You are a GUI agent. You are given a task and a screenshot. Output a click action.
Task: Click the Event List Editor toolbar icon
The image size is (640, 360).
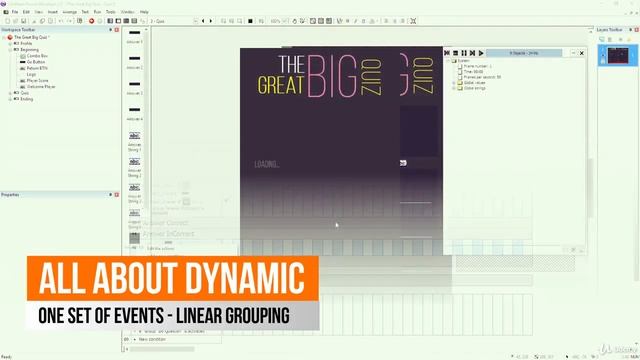[134, 21]
